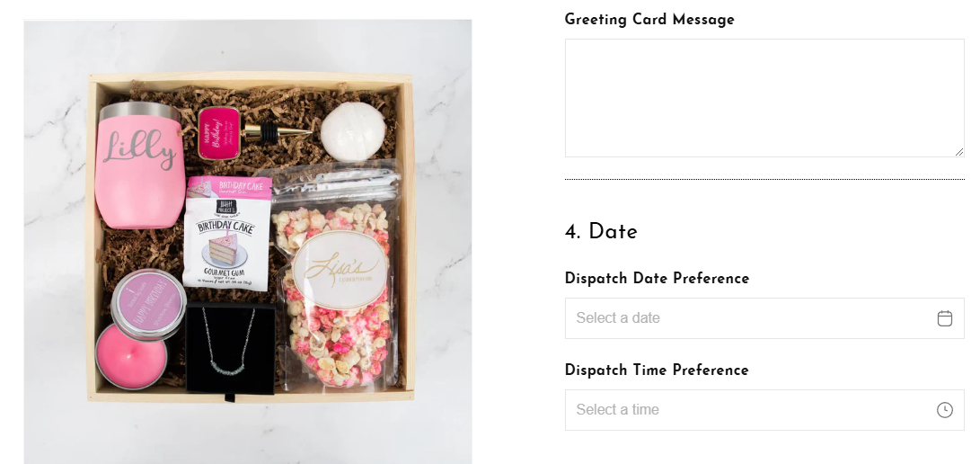Click the text area resize handle corner

coord(959,152)
